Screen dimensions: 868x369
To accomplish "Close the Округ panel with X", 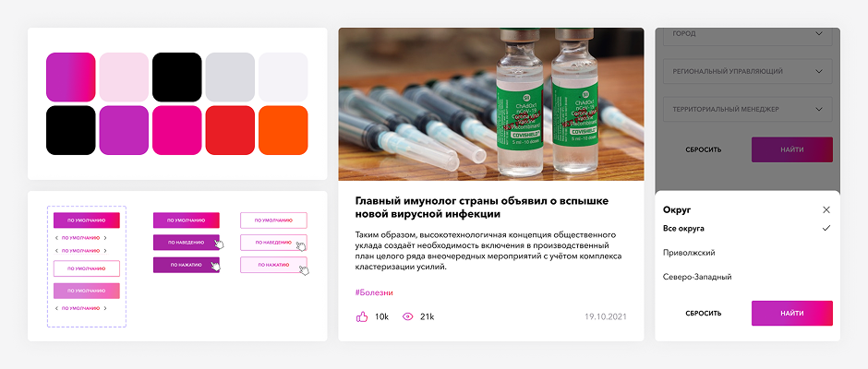I will click(x=826, y=209).
